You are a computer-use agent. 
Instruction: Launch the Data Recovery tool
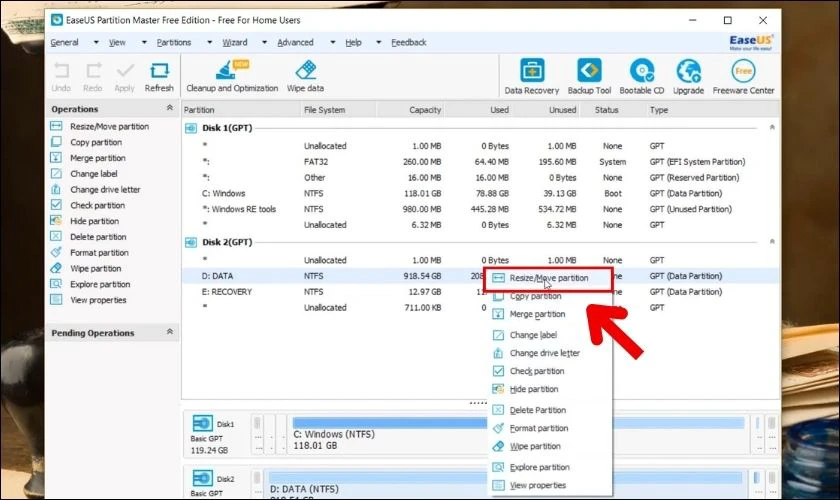coord(531,77)
